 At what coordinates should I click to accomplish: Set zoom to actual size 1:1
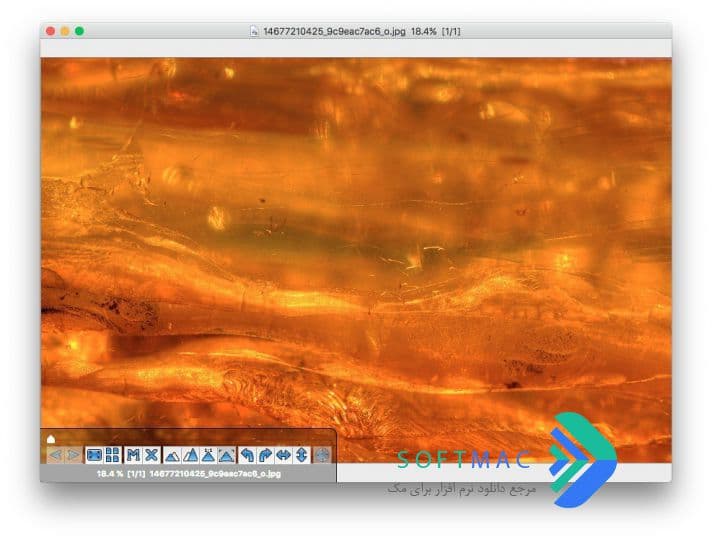click(208, 455)
